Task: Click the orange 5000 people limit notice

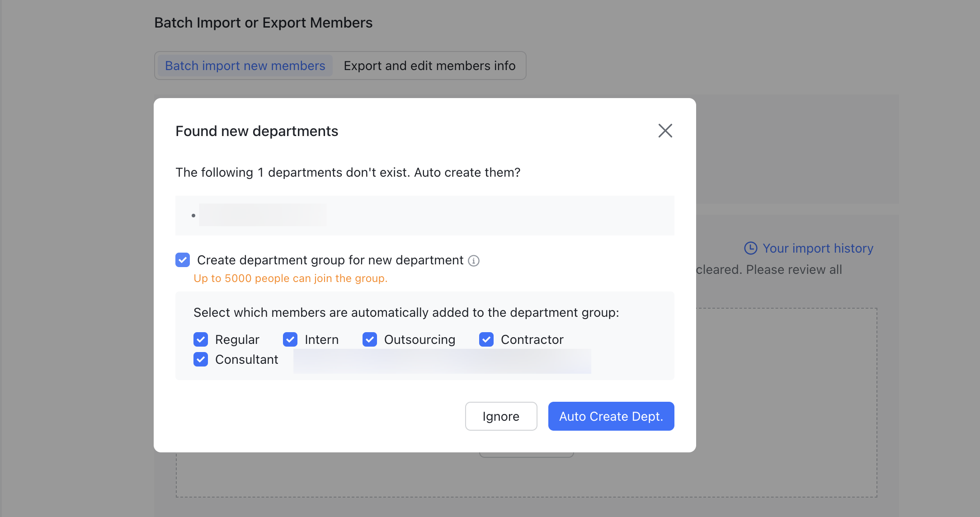Action: click(x=290, y=278)
